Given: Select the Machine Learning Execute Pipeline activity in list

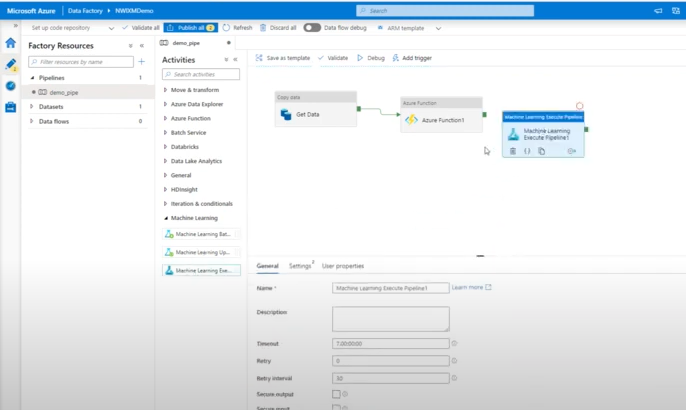Looking at the screenshot, I should click(x=201, y=270).
